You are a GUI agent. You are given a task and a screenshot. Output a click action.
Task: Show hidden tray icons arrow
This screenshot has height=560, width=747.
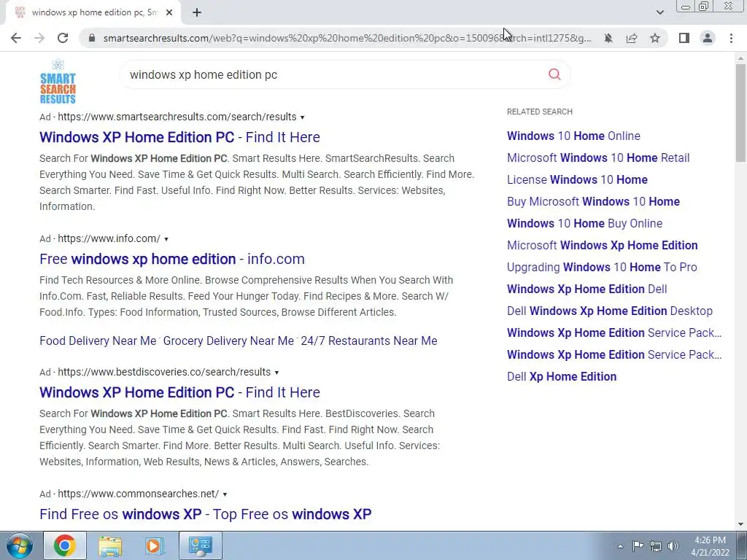[620, 546]
